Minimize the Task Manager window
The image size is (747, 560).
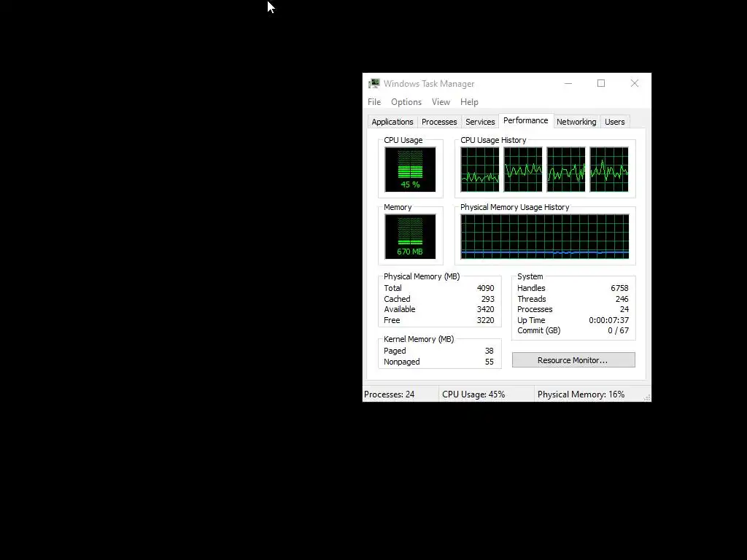click(x=568, y=83)
